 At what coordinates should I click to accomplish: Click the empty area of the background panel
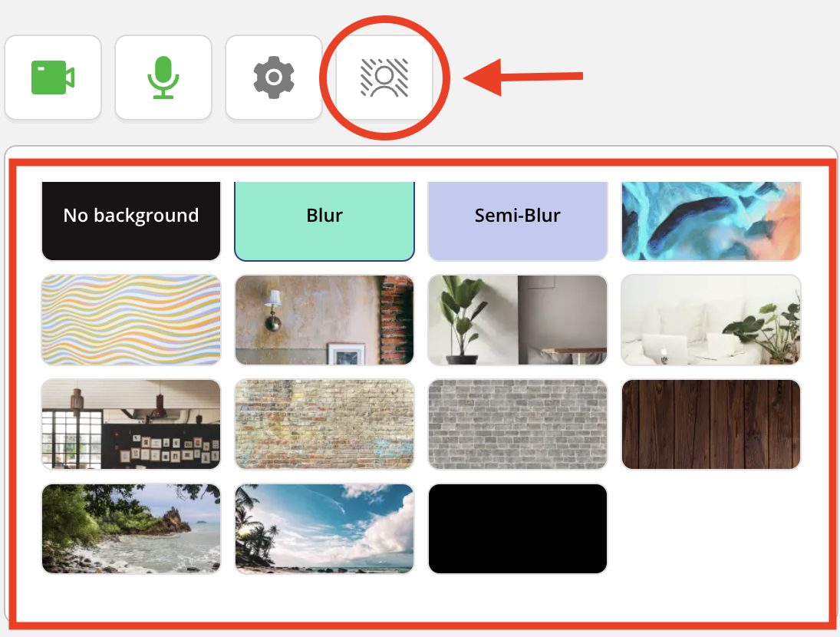[x=711, y=529]
